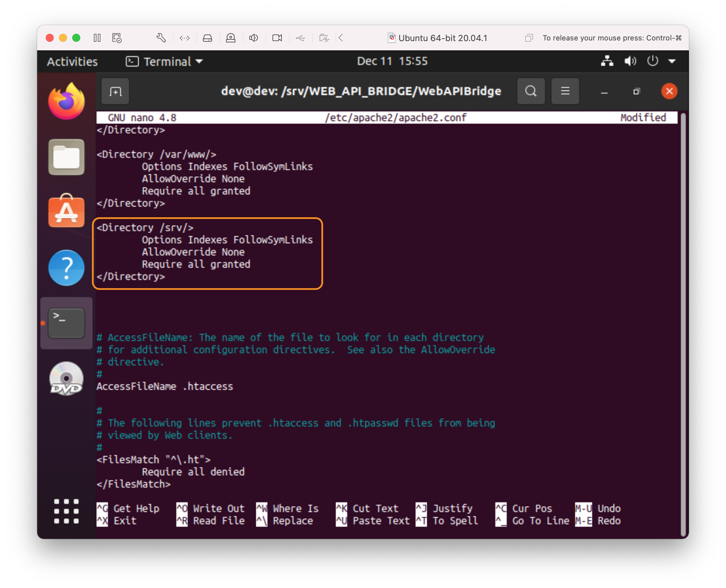Click the 'Modified' status in nano header
726x588 pixels.
(x=643, y=118)
